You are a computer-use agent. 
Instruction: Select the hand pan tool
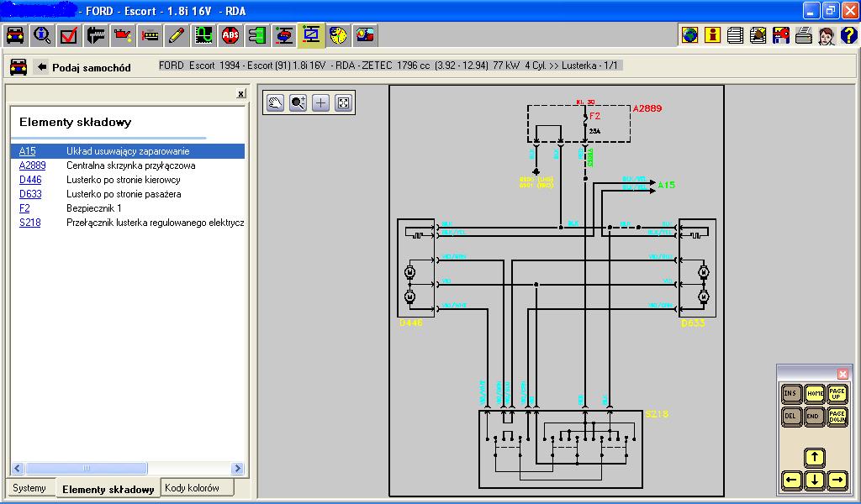pos(275,102)
